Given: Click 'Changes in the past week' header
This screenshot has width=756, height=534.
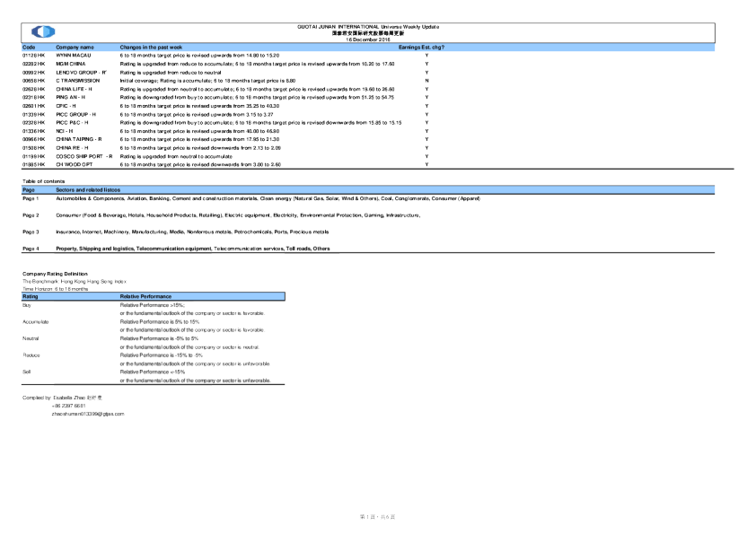Looking at the screenshot, I should click(x=151, y=47).
